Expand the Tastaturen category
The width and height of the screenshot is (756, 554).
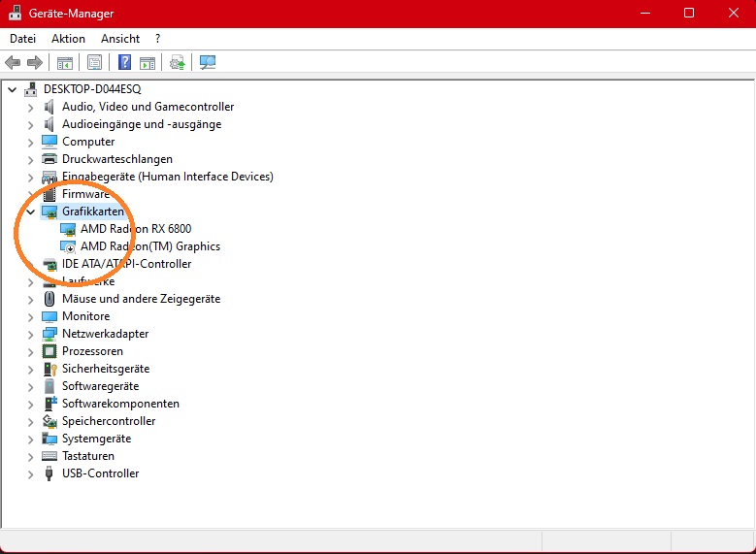[31, 457]
